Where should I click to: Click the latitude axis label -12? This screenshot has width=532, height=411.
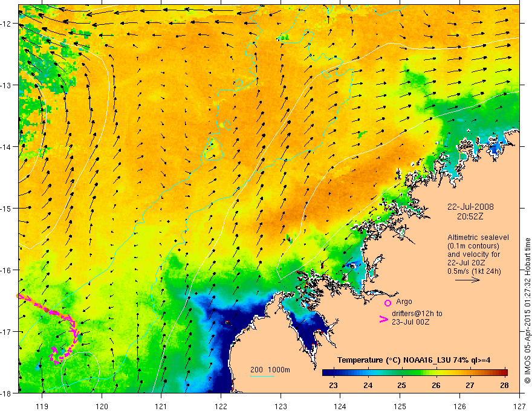pos(7,24)
